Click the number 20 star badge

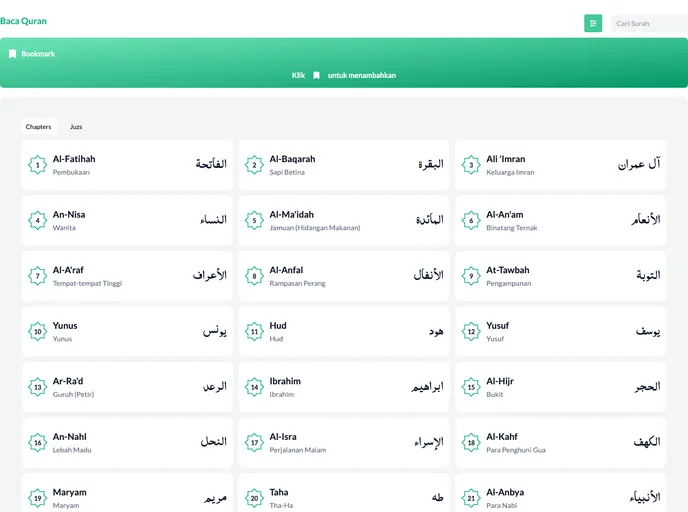[x=254, y=498]
